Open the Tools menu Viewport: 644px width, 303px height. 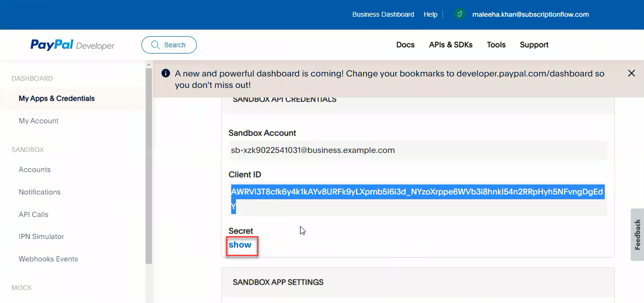(496, 45)
